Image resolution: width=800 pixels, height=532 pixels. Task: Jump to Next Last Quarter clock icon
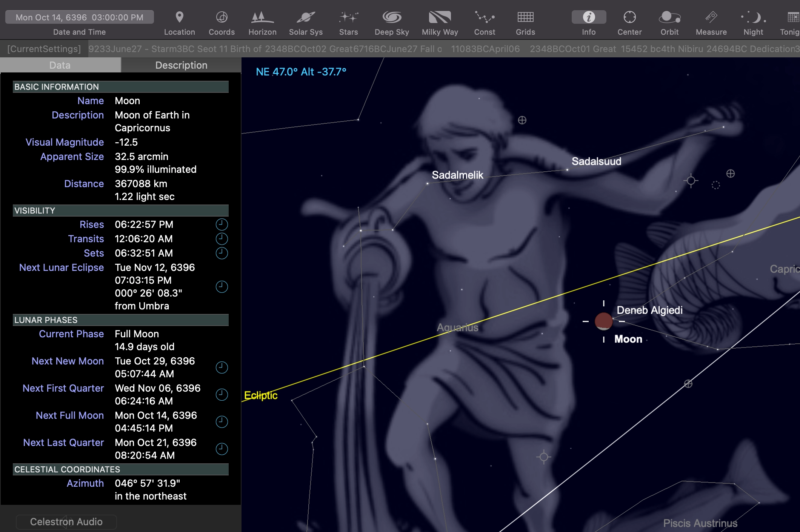tap(222, 449)
